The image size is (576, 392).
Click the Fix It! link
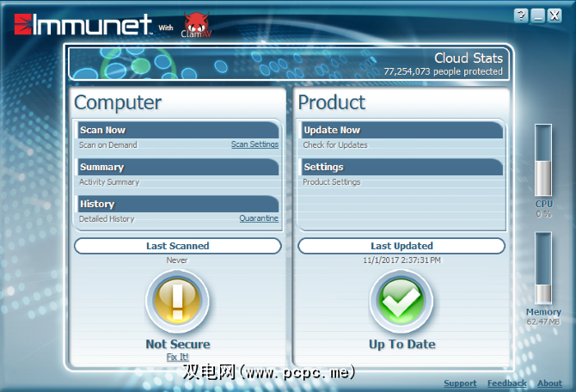[177, 357]
